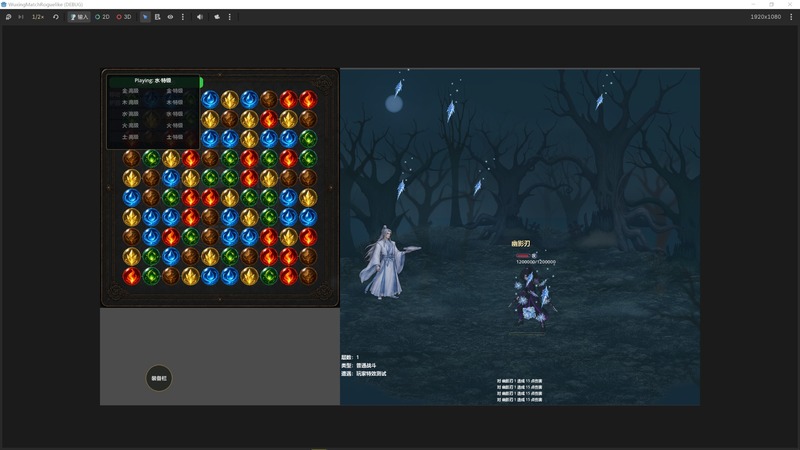
Task: Play the 土 特级 effect
Action: (x=174, y=137)
